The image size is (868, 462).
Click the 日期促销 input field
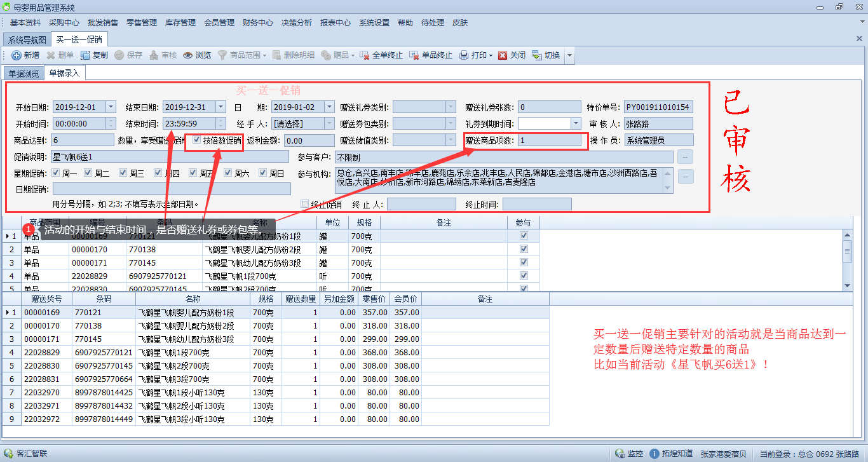point(172,189)
